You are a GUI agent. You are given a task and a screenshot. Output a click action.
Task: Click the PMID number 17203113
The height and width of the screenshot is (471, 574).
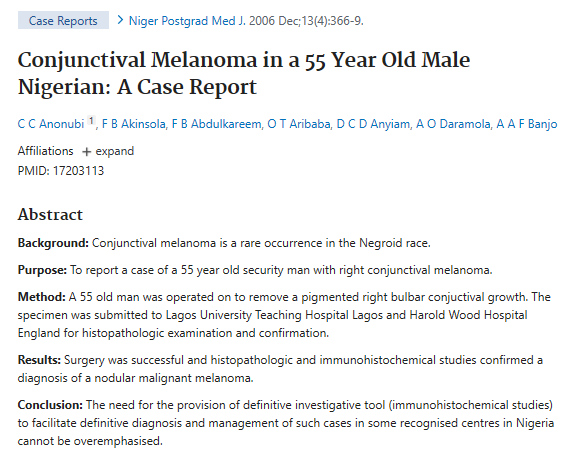coord(78,171)
